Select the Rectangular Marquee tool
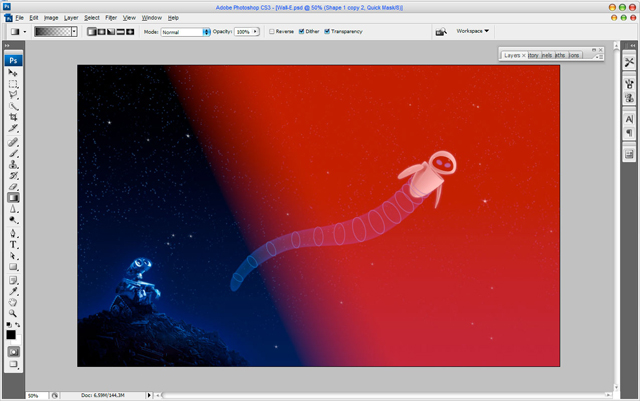 coord(13,84)
